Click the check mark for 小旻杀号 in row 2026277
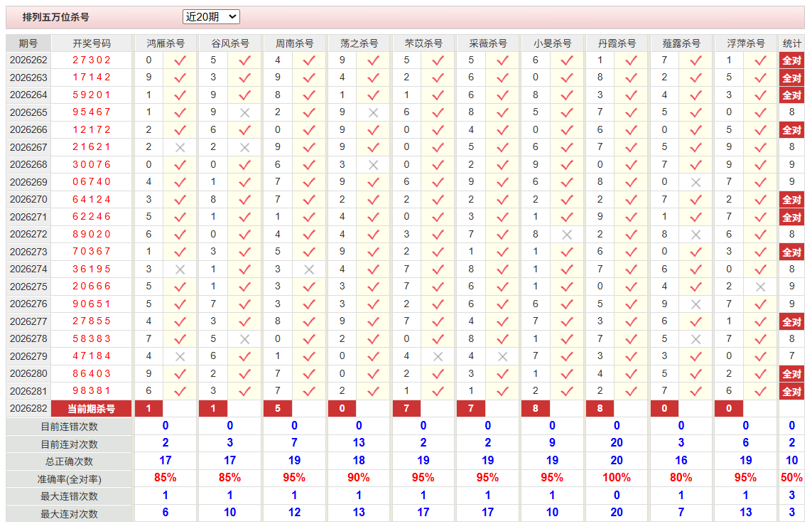 tap(567, 322)
